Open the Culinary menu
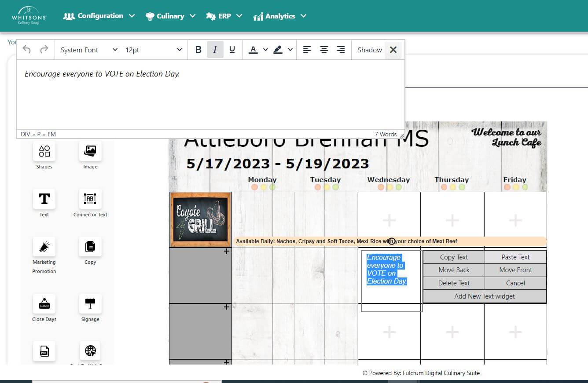This screenshot has height=383, width=588. click(x=170, y=16)
